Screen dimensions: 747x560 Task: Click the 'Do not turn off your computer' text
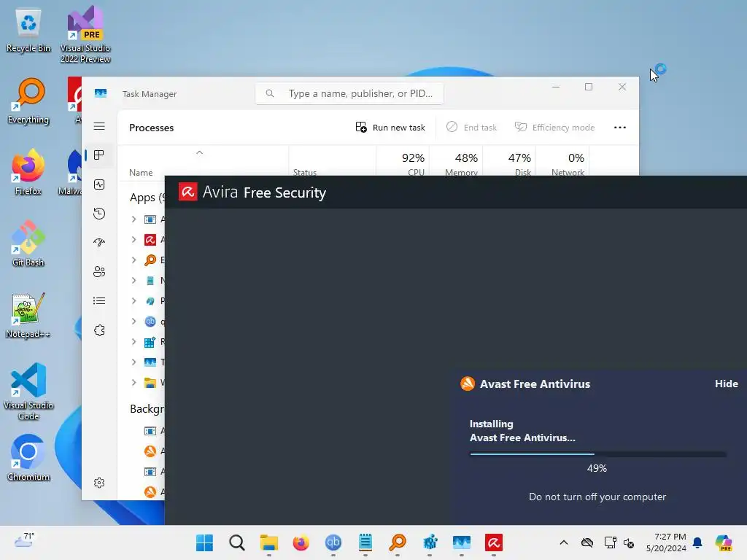pyautogui.click(x=597, y=497)
